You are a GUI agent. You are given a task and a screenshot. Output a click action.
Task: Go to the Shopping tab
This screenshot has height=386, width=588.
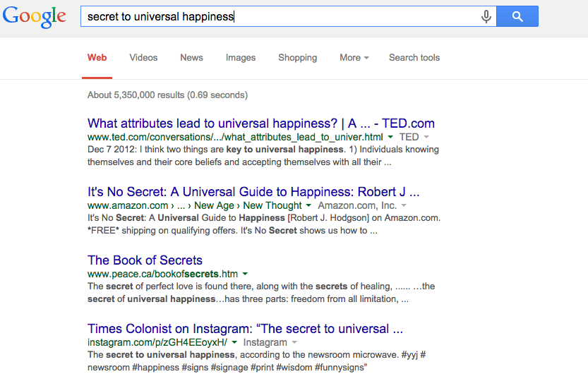point(297,58)
